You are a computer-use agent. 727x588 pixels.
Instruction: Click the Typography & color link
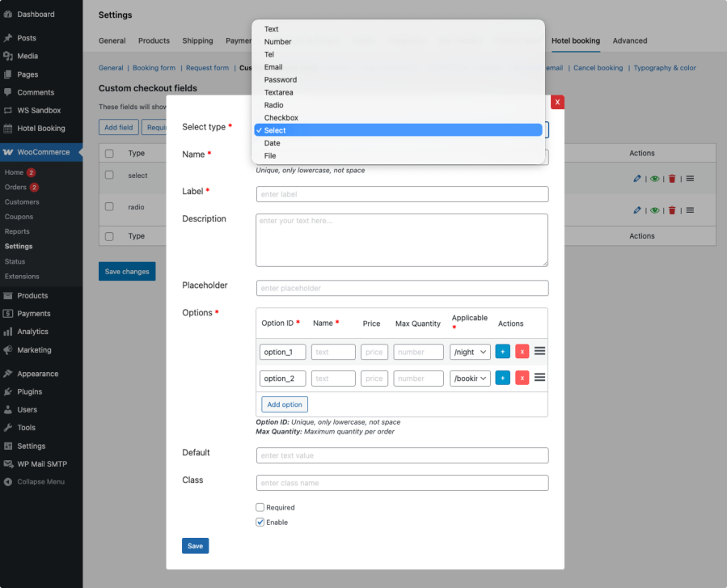tap(664, 68)
